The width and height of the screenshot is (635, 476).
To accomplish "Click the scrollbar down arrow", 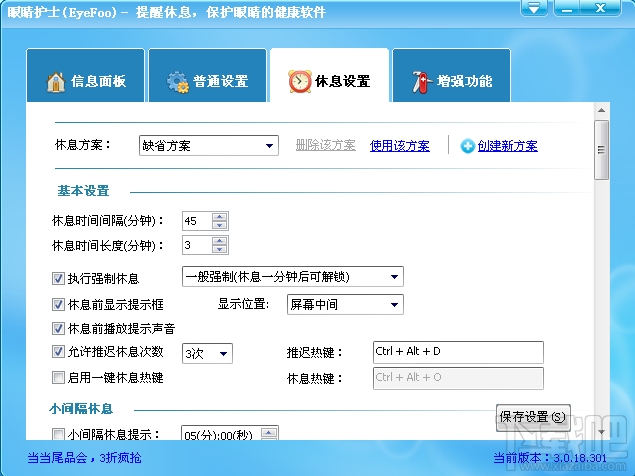I will click(601, 432).
